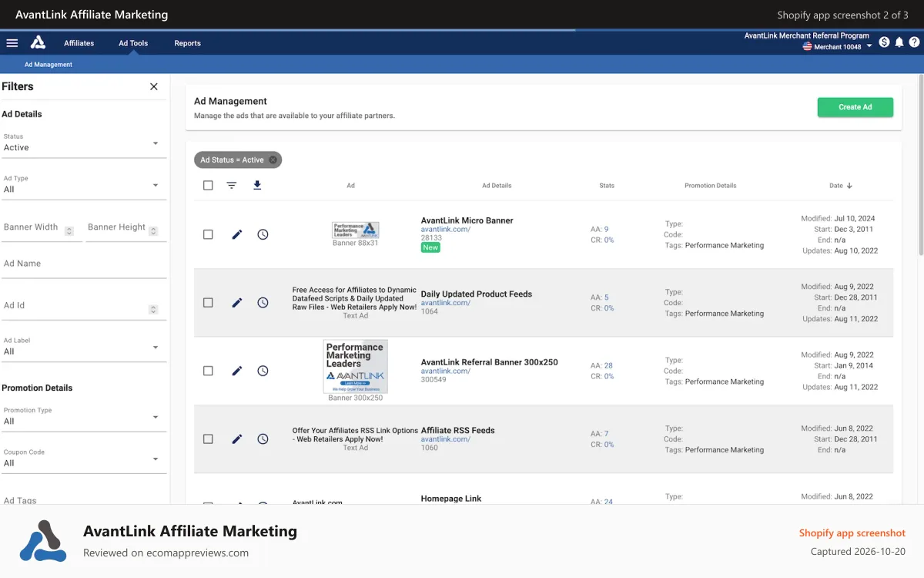Click the Create Ad button
The width and height of the screenshot is (924, 578).
click(x=855, y=107)
